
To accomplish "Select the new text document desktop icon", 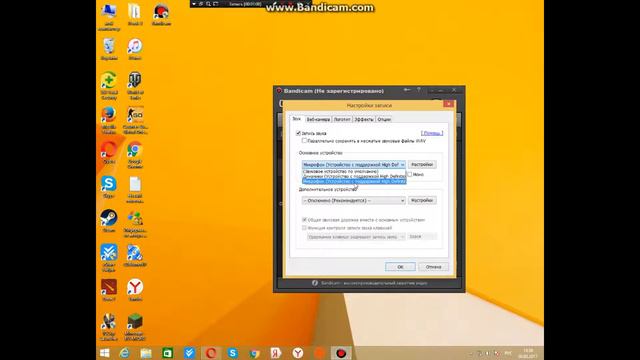I will coord(135,189).
